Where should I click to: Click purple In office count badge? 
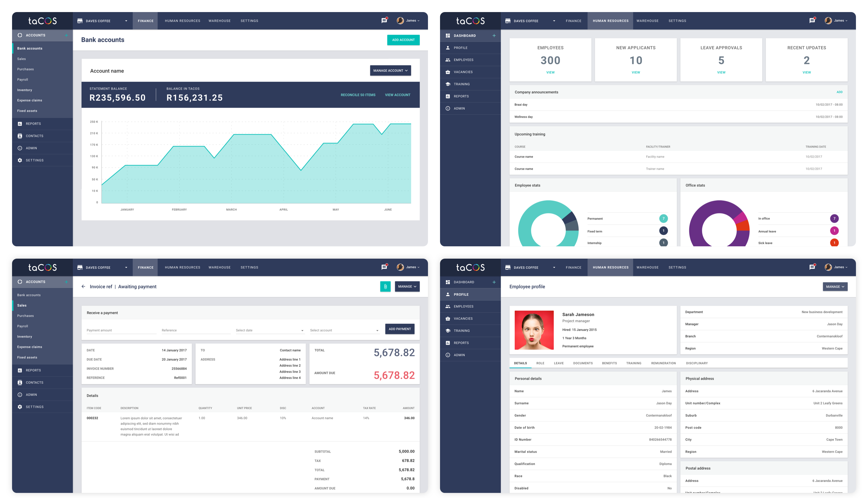(x=834, y=218)
